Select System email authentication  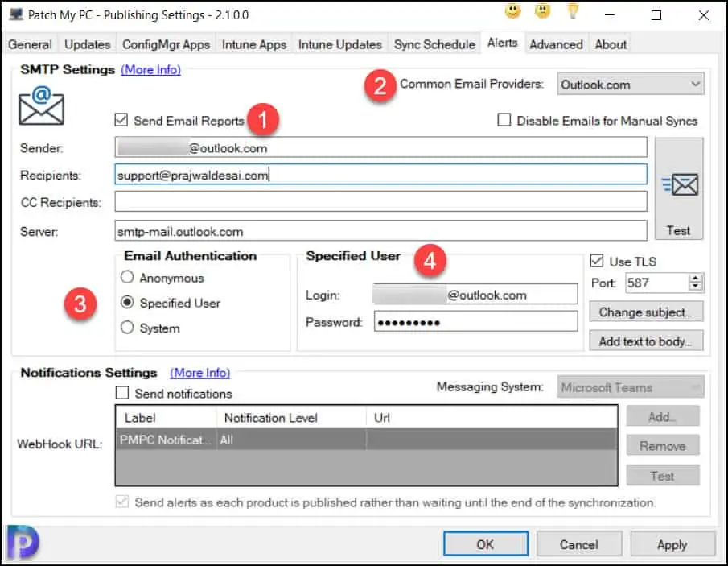click(x=127, y=328)
